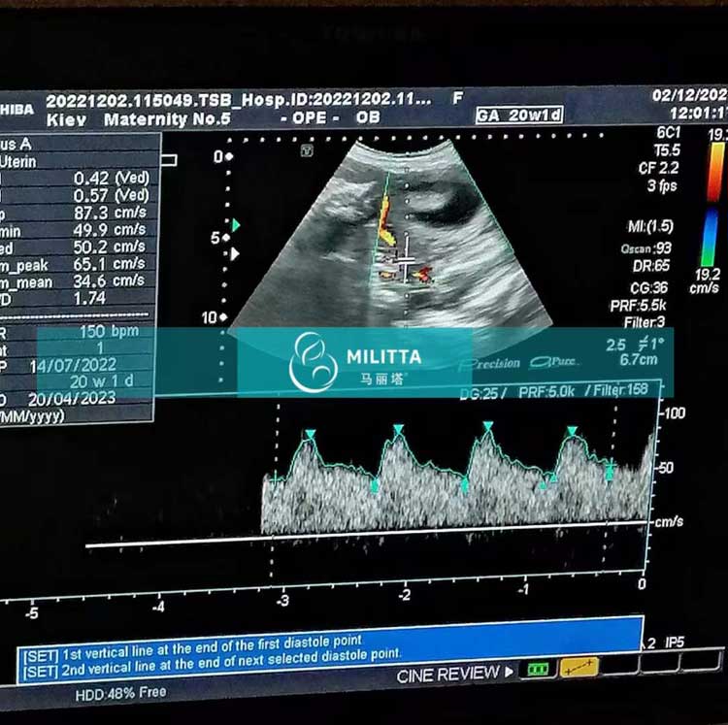This screenshot has width=728, height=725.
Task: Click the -5 mark on the time axis
Action: tap(31, 613)
